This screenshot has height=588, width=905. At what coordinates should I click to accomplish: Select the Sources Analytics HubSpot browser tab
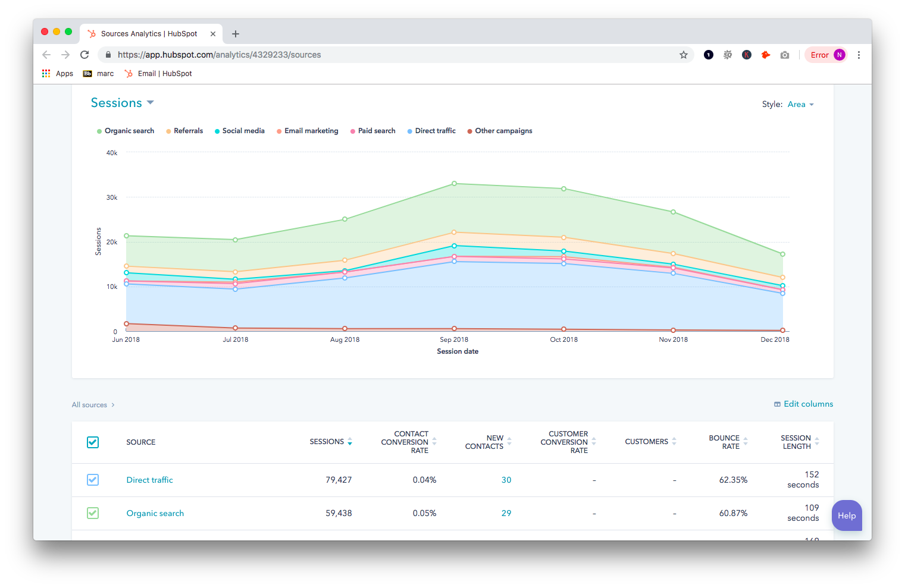[x=149, y=34]
